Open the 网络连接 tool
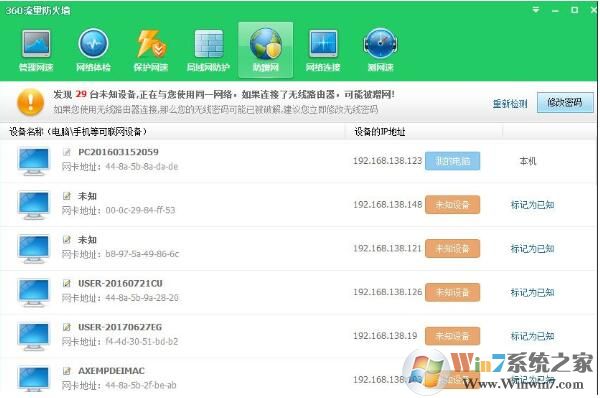The width and height of the screenshot is (600, 398). pos(323,51)
